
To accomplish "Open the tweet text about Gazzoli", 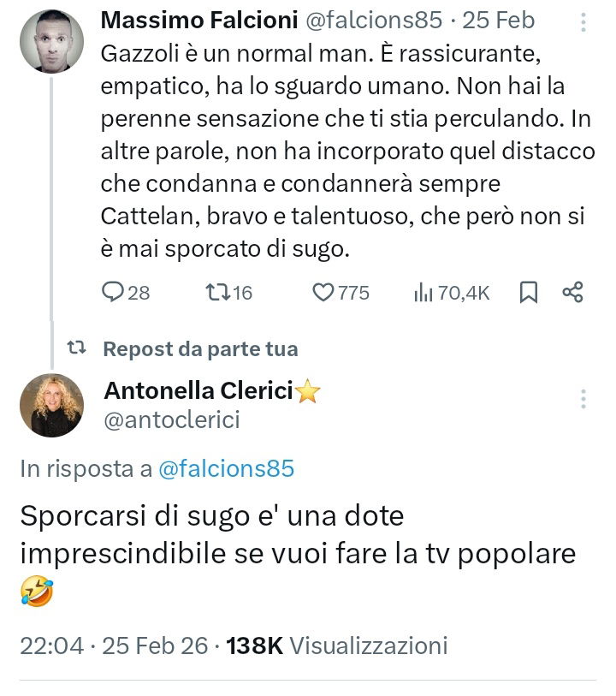I will tap(342, 137).
